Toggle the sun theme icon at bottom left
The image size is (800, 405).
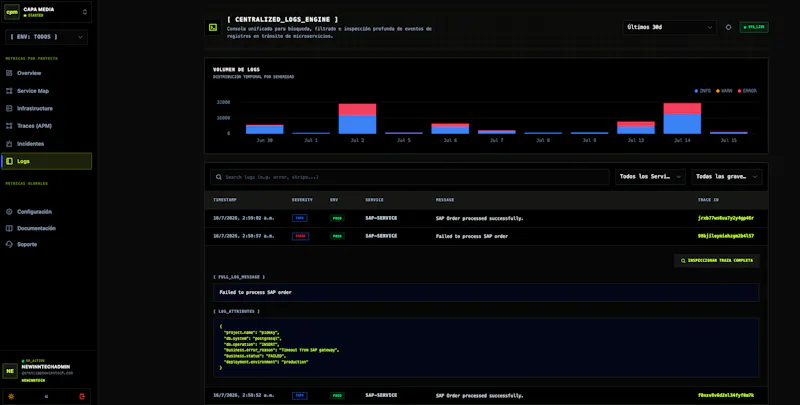tap(11, 396)
